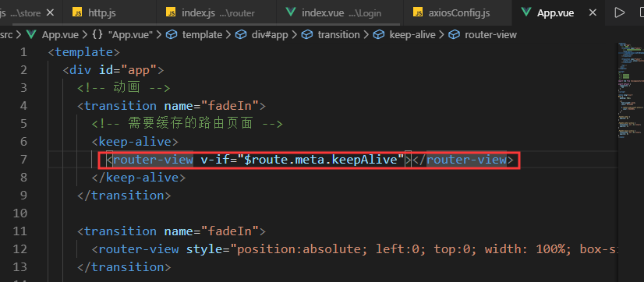Click the cube icon beside template breadcrumb
Viewport: 644px width, 282px height.
[172, 35]
